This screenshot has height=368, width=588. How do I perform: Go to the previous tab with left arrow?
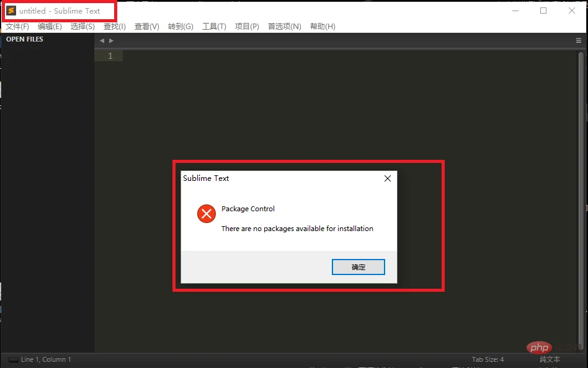coord(102,40)
